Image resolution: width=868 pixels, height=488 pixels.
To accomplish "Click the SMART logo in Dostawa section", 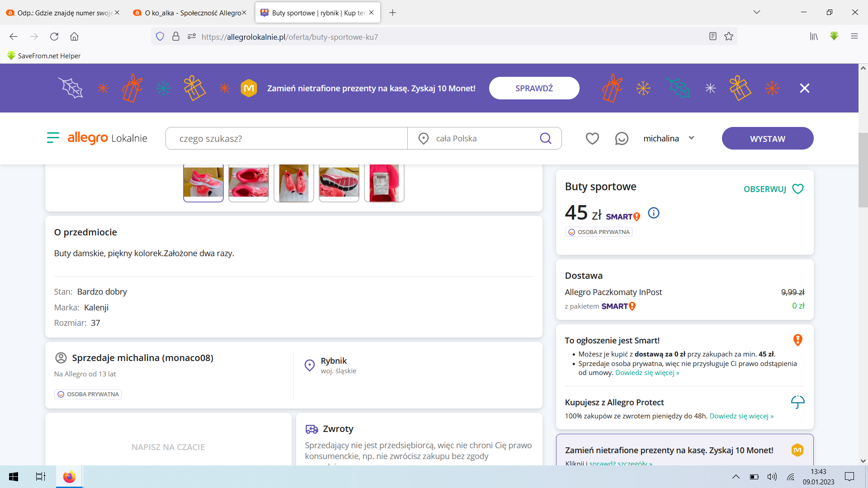I will [618, 306].
